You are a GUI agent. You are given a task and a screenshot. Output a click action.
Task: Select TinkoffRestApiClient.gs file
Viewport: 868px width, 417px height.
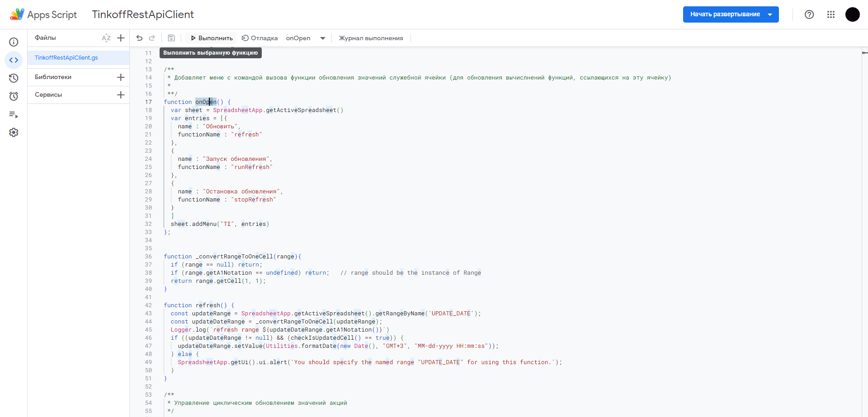tap(79, 58)
